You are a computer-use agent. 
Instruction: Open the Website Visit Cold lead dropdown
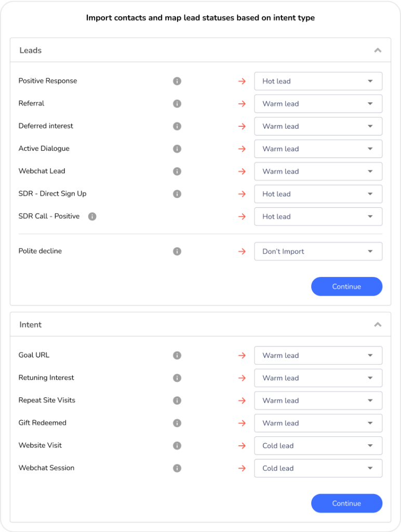point(318,446)
